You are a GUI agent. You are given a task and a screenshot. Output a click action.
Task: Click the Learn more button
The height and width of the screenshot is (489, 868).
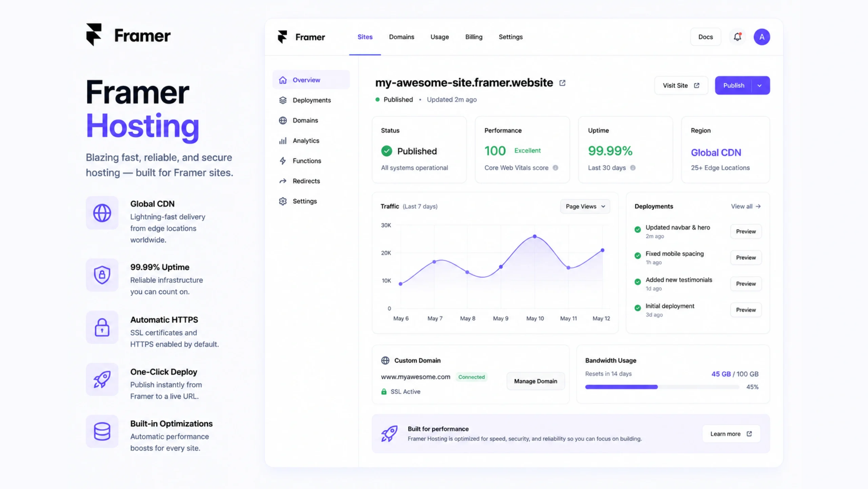731,434
